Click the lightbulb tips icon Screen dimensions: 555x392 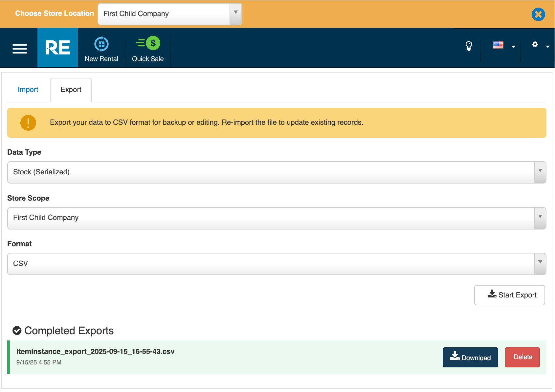(x=469, y=46)
